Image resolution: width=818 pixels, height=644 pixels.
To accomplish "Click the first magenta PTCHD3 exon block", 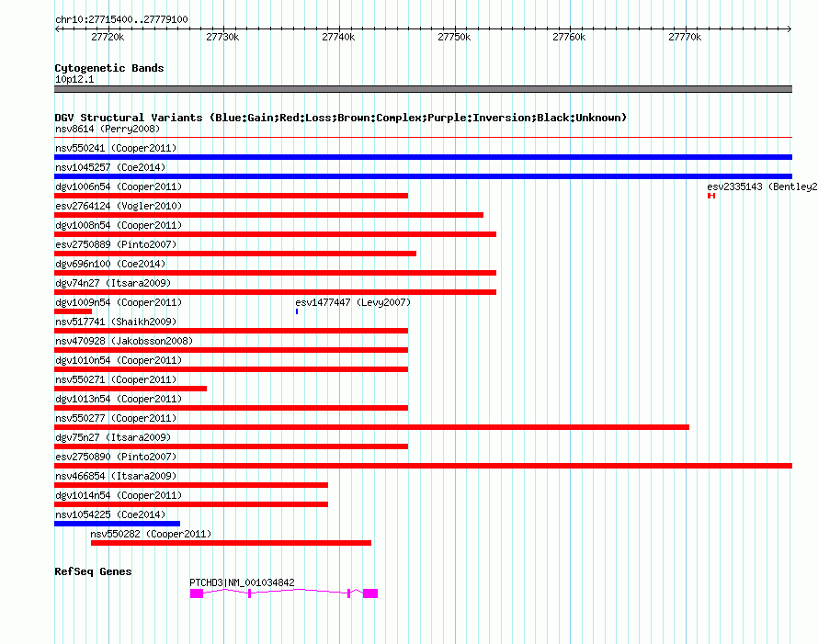I will coord(197,593).
